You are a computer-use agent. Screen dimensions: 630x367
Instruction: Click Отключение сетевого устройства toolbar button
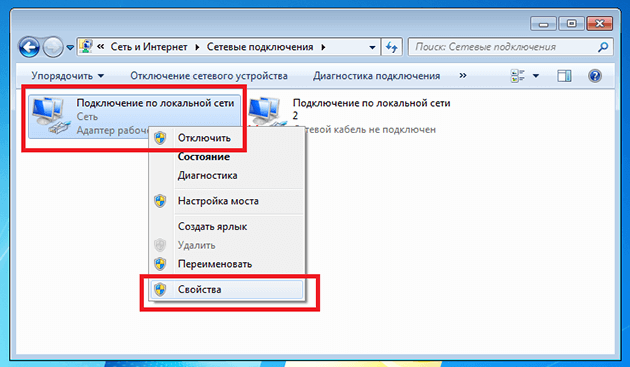tap(209, 76)
